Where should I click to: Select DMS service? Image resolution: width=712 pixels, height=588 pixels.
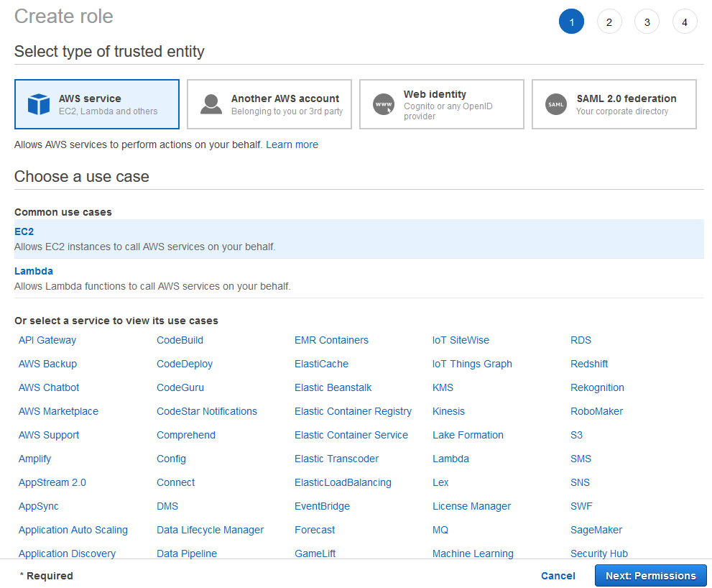pyautogui.click(x=167, y=506)
